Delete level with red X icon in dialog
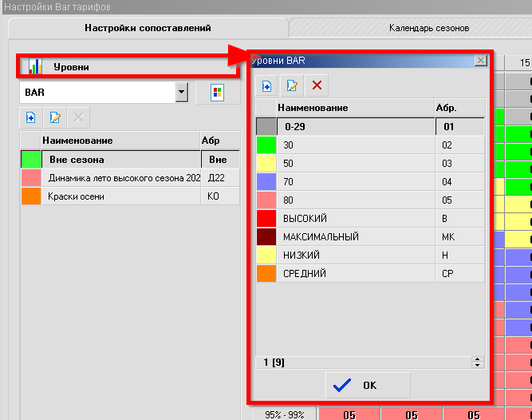Screen dimensions: 532x420 pyautogui.click(x=317, y=85)
